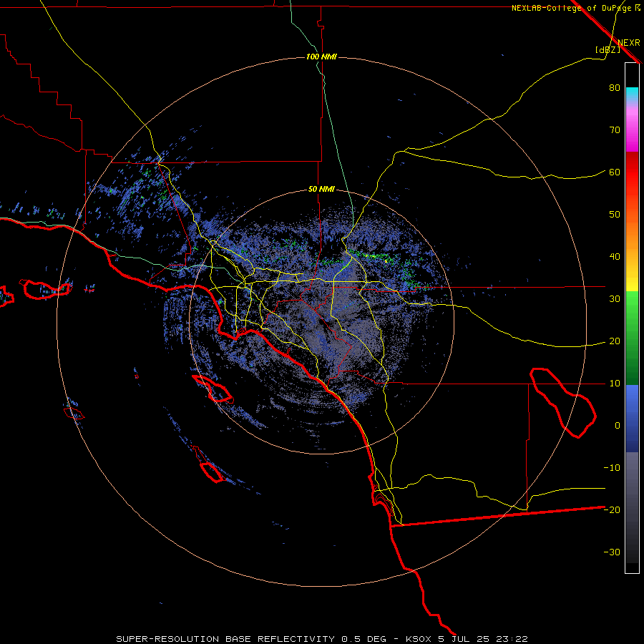
Task: Click the blue segment of the color bar
Action: tap(632, 418)
